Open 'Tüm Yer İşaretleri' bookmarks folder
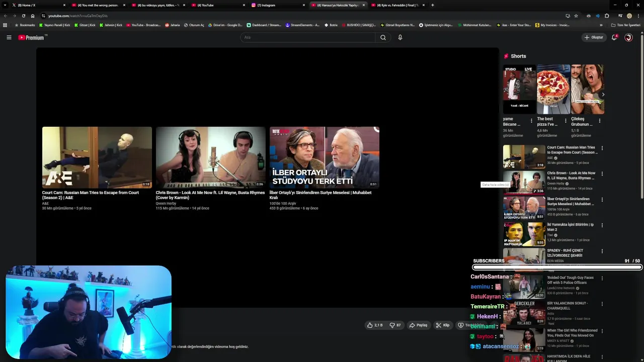The height and width of the screenshot is (362, 644). coord(626,25)
